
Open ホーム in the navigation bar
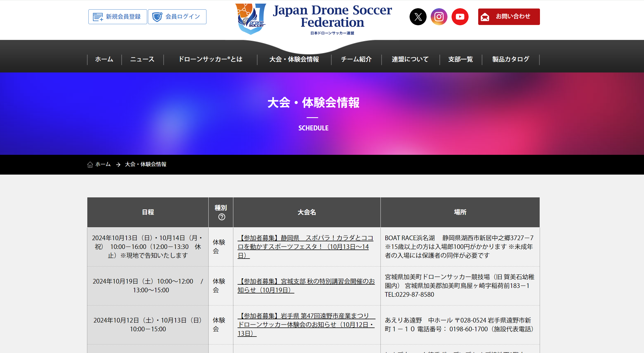pos(104,59)
